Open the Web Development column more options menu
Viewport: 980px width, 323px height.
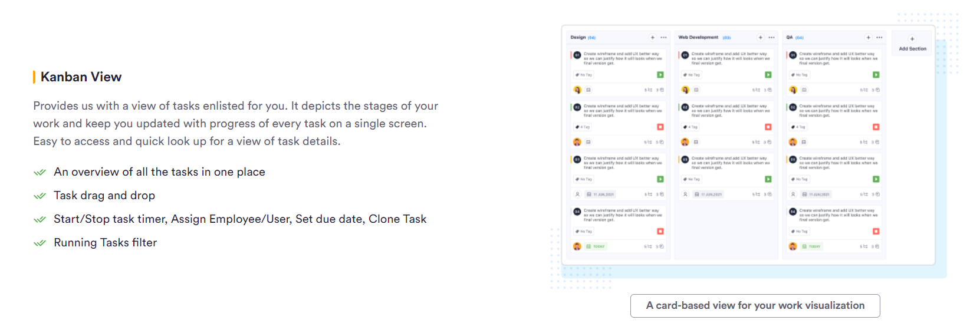tap(771, 37)
